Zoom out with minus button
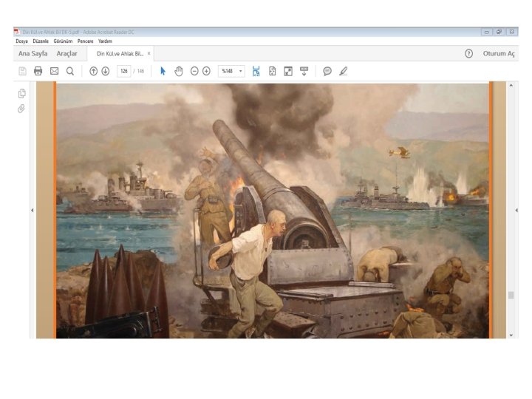 click(194, 71)
